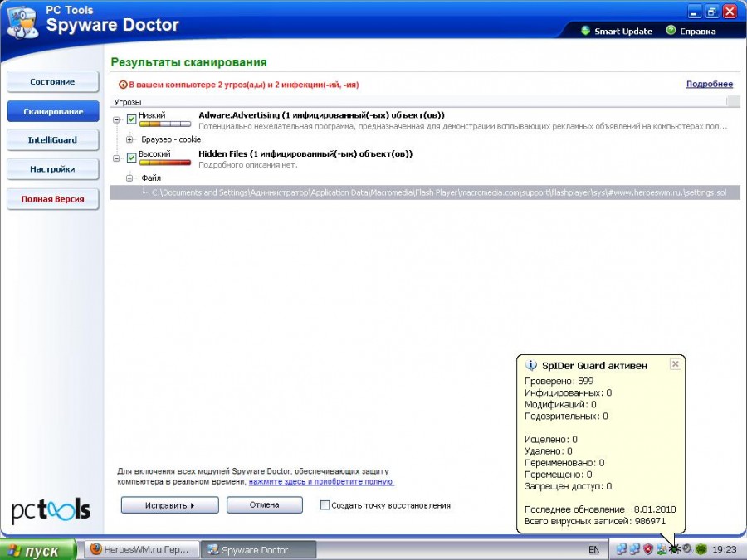Click 'Подозрительных: 0' in balloon

click(x=566, y=416)
